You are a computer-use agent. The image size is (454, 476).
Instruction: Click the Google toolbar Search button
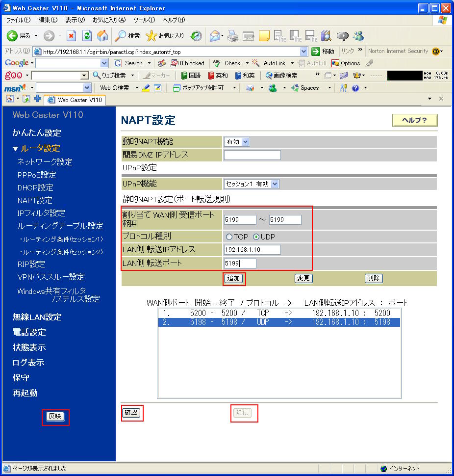tap(129, 63)
